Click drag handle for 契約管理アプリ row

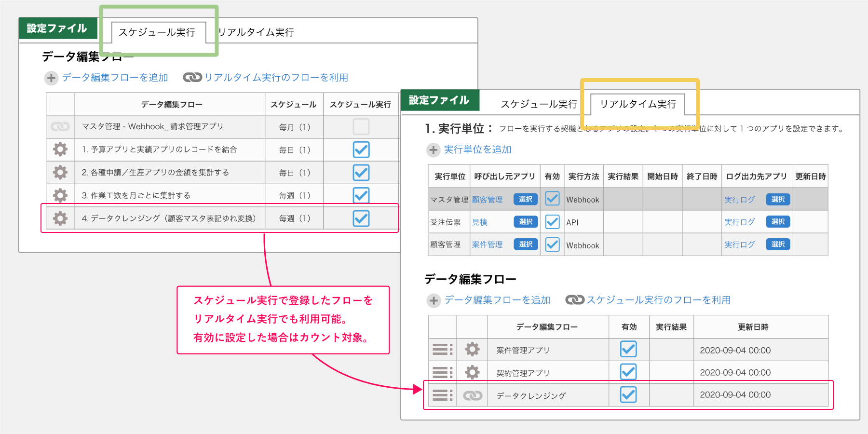coord(442,372)
